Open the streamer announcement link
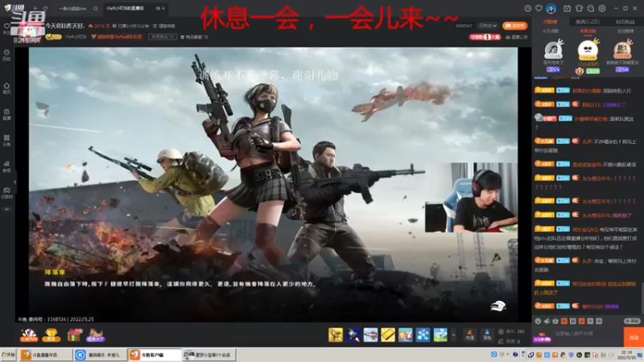644x362 pixels. [517, 37]
